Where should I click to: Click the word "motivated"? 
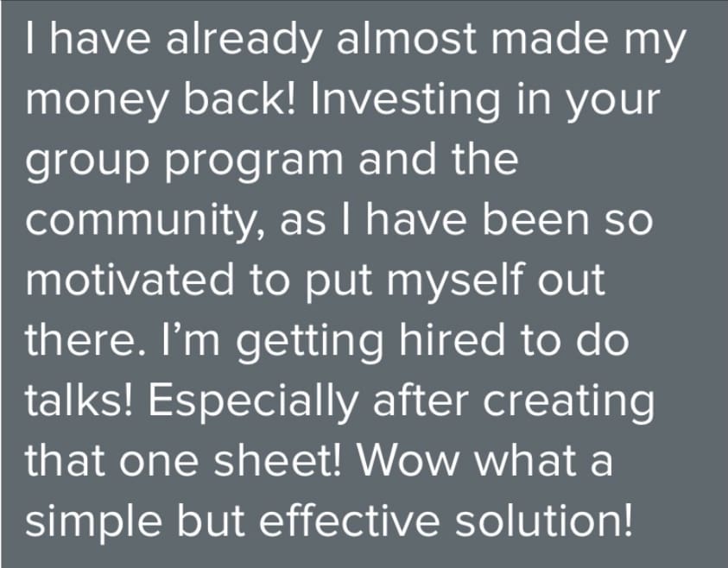coord(130,280)
